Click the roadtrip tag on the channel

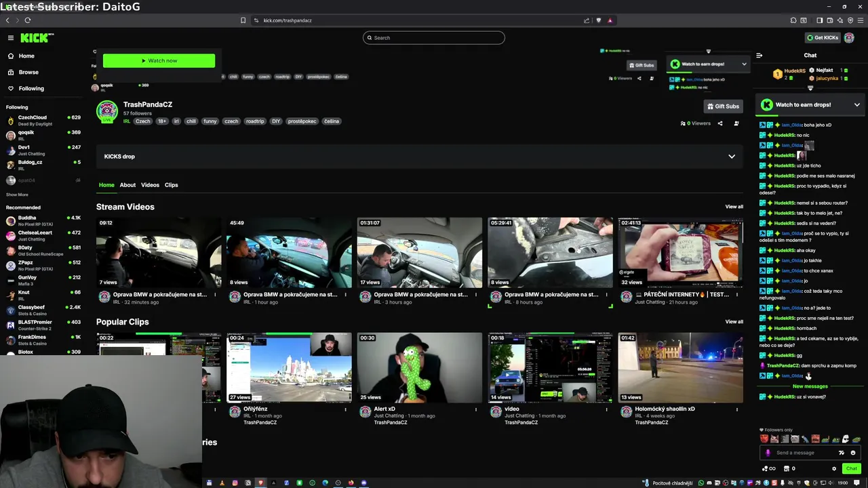coord(255,121)
